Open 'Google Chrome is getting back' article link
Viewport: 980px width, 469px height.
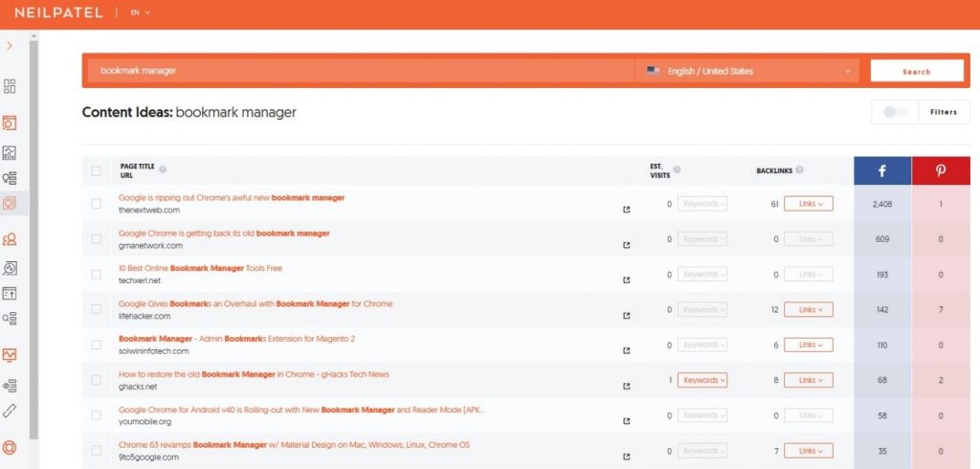click(224, 234)
